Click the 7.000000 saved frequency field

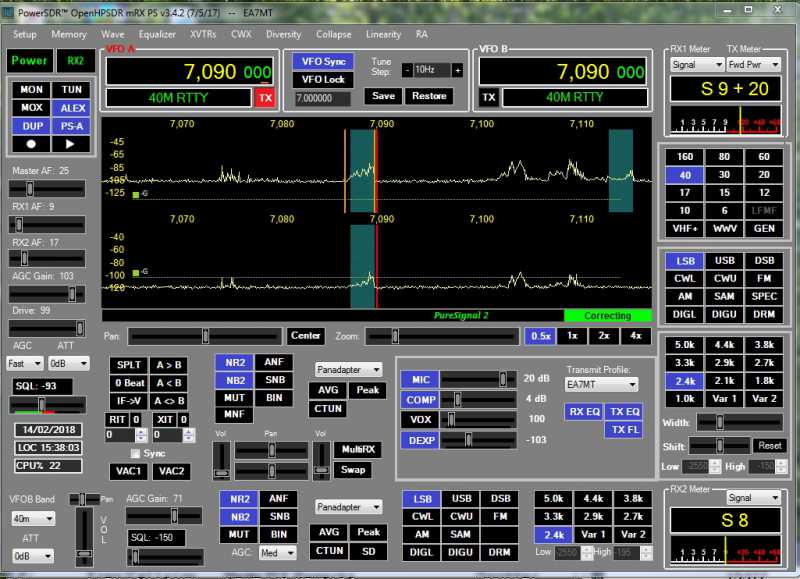pyautogui.click(x=322, y=98)
